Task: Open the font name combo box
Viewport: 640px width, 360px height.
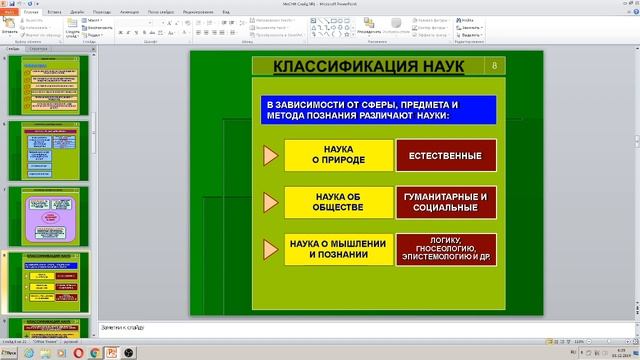Action: point(134,23)
